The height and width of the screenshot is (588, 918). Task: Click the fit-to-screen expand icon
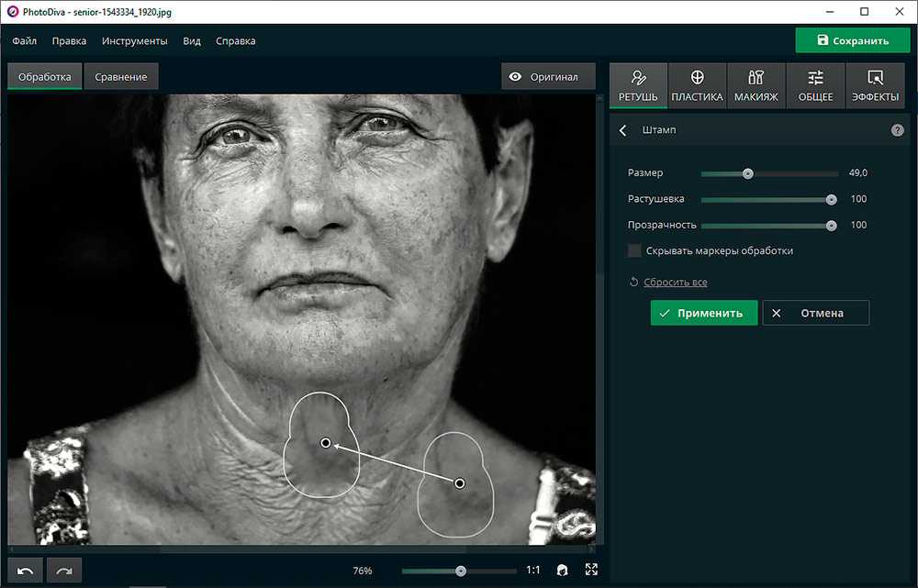tap(591, 571)
